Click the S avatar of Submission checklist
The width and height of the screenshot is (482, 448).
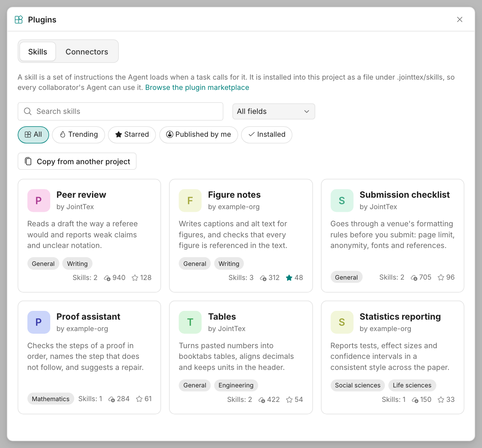[342, 200]
